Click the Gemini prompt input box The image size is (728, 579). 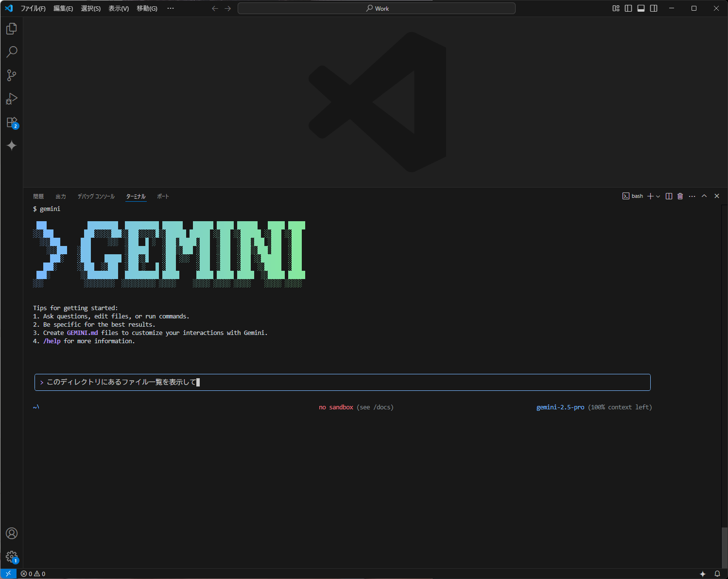[340, 382]
